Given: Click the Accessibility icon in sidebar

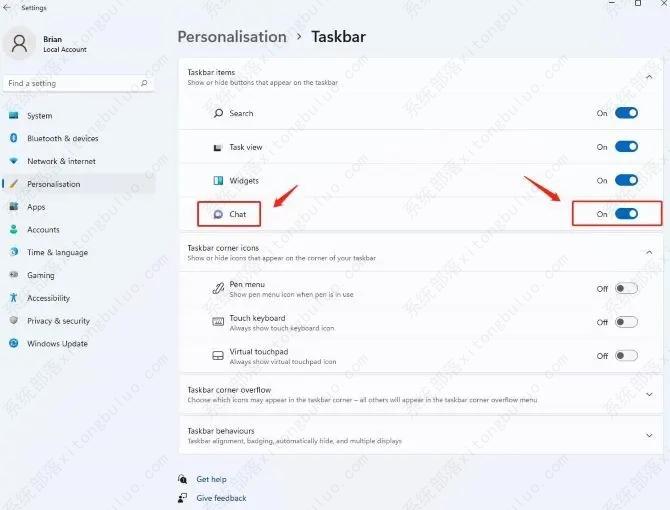Looking at the screenshot, I should click(x=14, y=298).
